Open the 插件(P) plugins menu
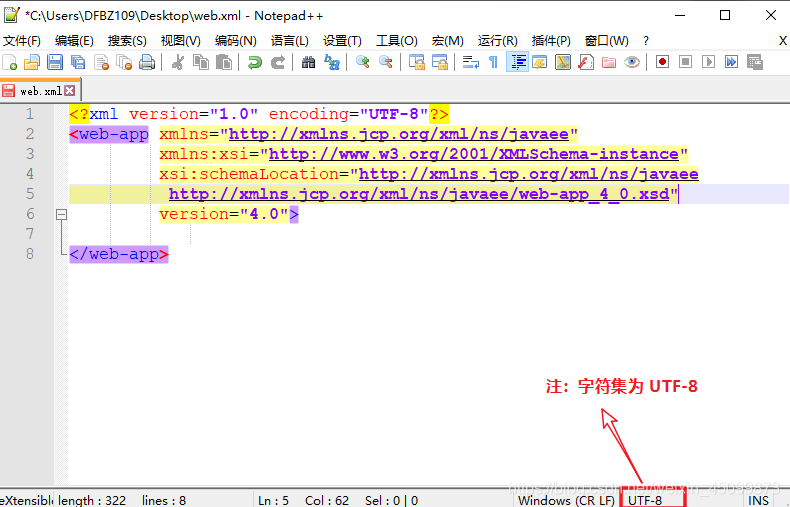Screen dimensions: 790x507 (x=551, y=40)
